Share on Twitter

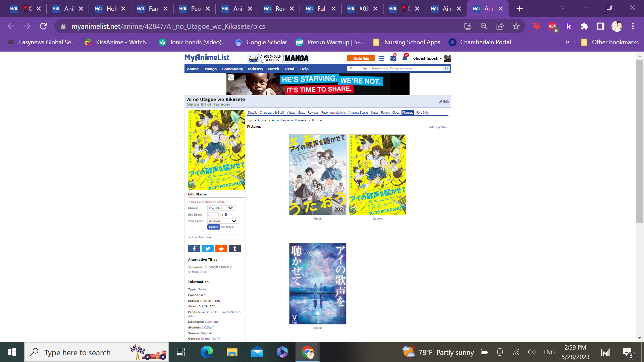[208, 249]
